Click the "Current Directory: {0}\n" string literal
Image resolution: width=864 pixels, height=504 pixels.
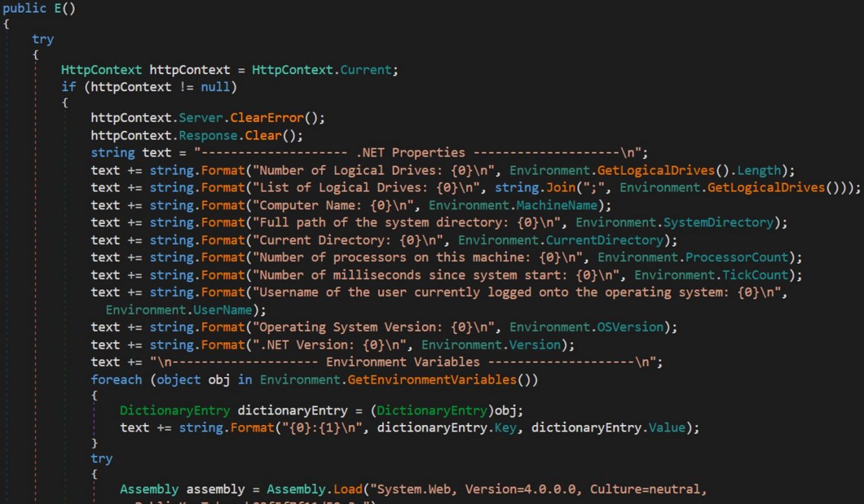click(x=348, y=240)
